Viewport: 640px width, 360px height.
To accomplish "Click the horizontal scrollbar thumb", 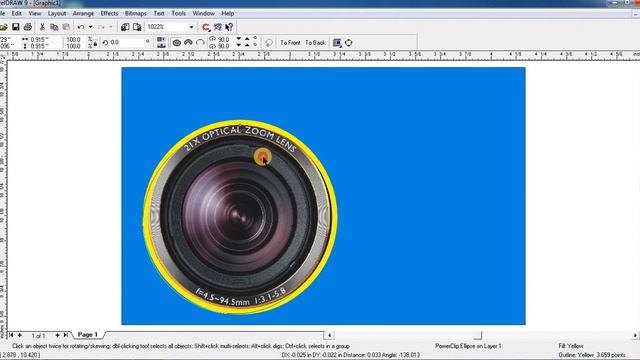I will pyautogui.click(x=478, y=335).
